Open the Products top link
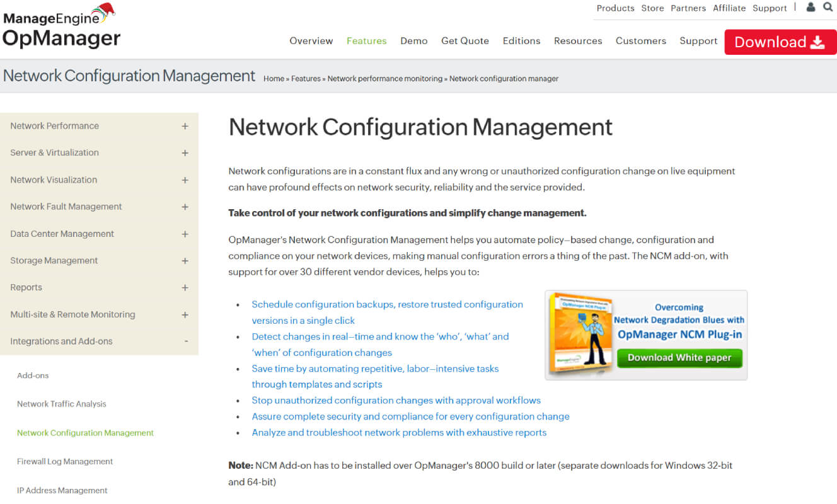 pyautogui.click(x=615, y=8)
